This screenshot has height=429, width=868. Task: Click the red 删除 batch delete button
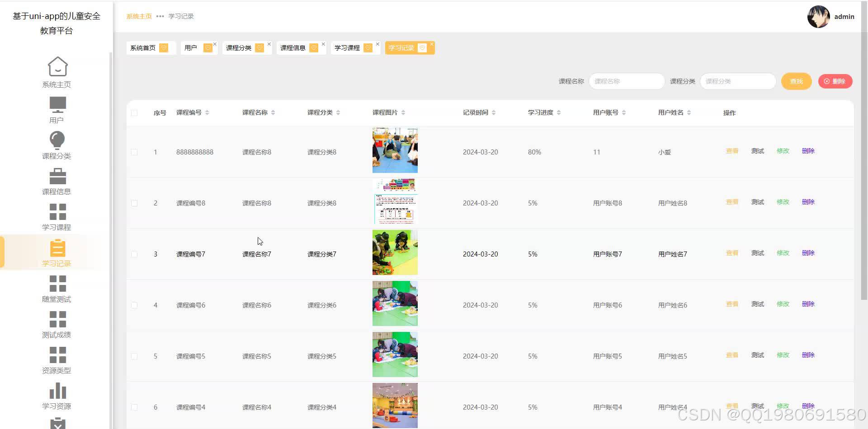tap(835, 81)
